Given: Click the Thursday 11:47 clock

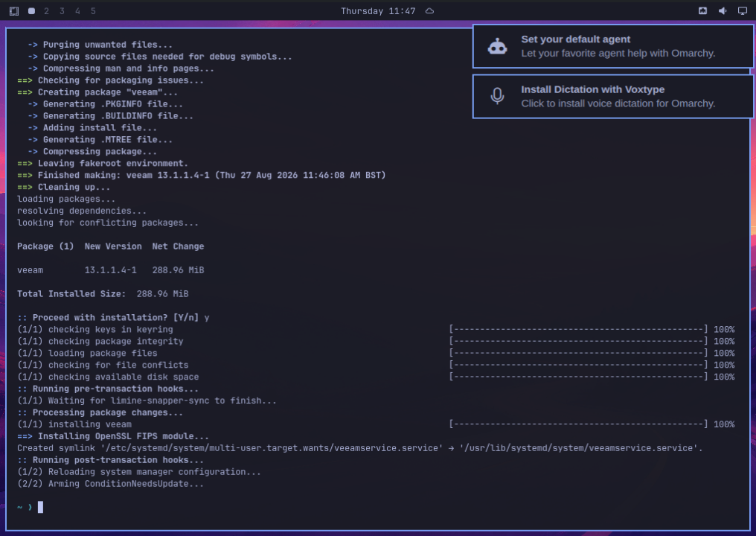Looking at the screenshot, I should [378, 11].
